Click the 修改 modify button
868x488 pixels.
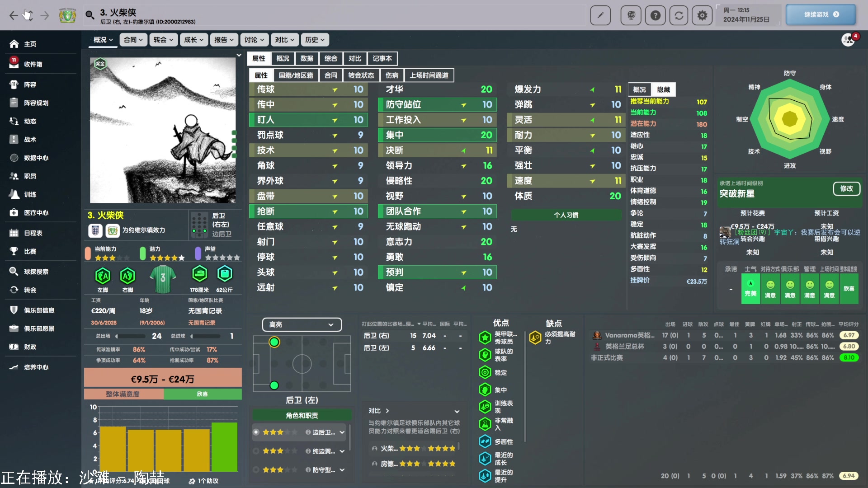846,188
